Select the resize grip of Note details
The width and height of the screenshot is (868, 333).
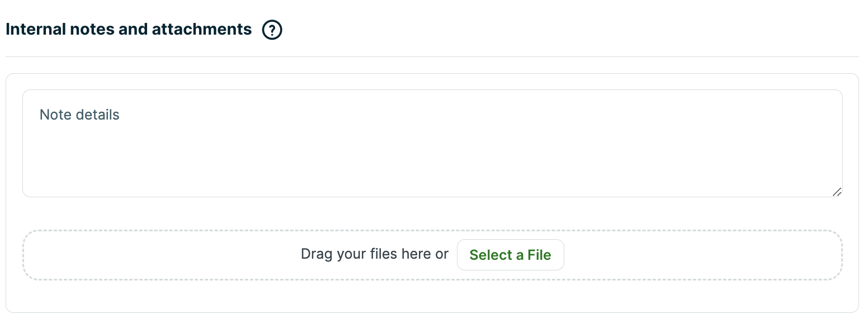click(x=837, y=192)
